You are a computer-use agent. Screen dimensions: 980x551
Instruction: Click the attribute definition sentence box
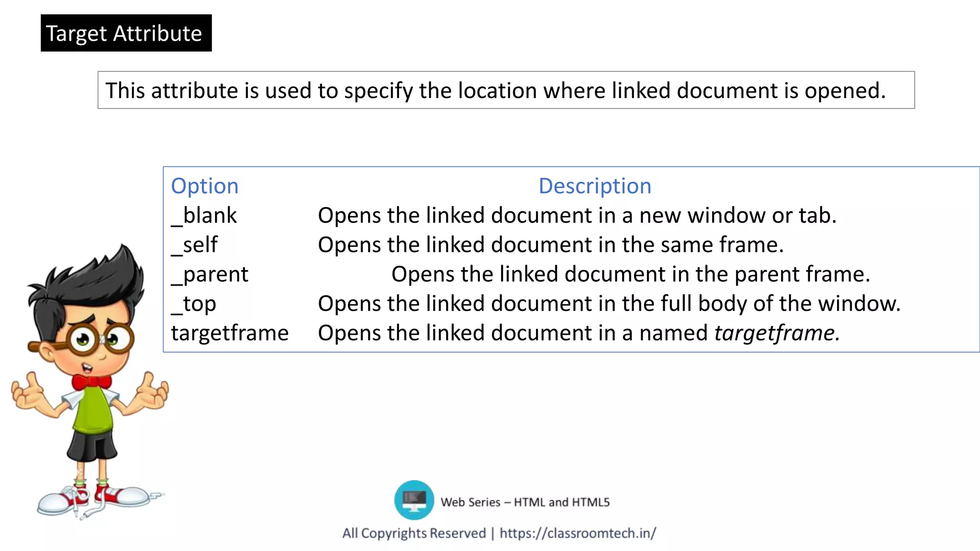506,90
